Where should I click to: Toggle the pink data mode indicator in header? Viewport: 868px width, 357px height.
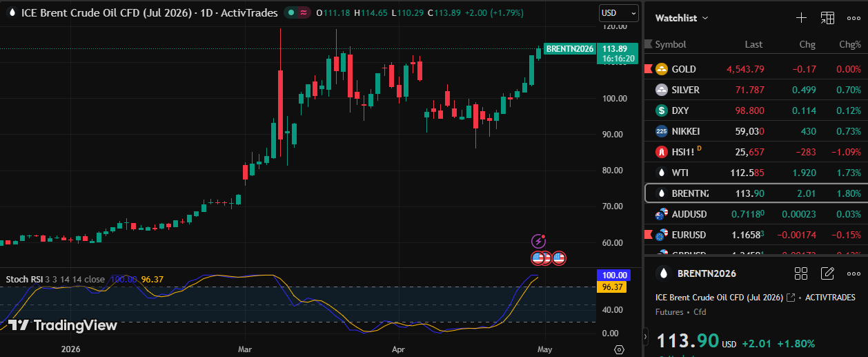click(303, 12)
